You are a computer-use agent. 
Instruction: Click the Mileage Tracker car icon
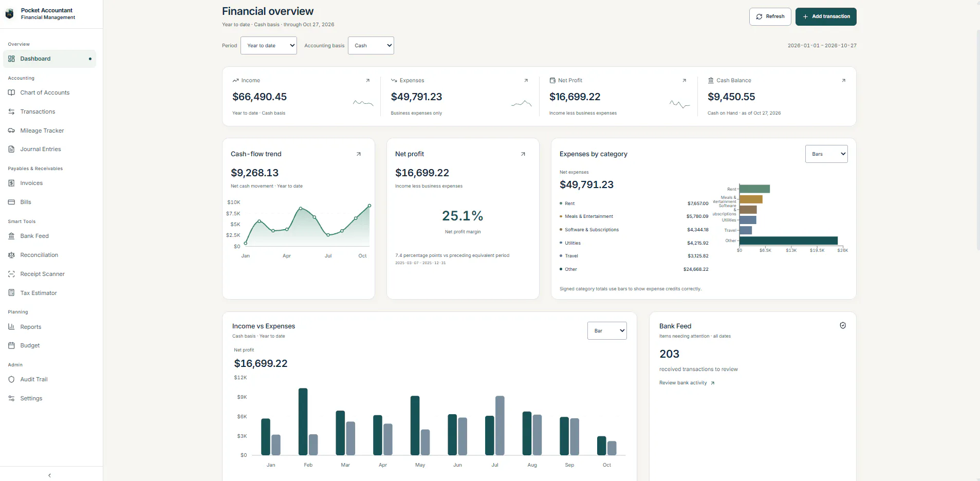(x=11, y=131)
